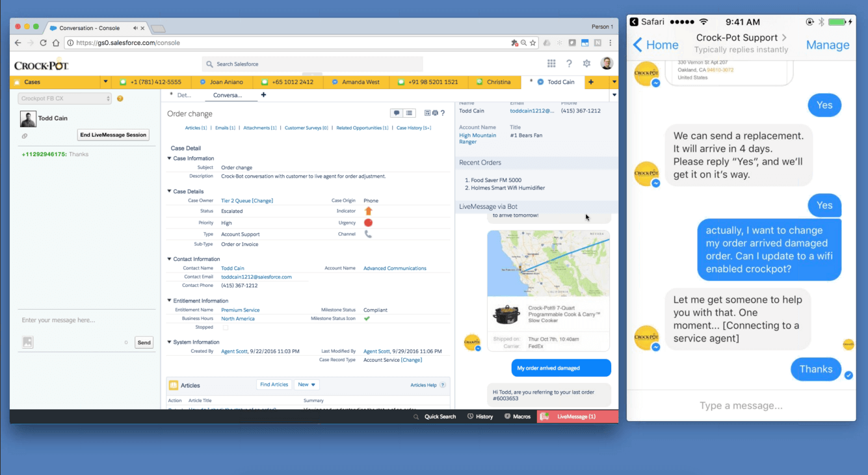Toggle the Stopped checkbox
Screen dimensions: 868x475
226,327
